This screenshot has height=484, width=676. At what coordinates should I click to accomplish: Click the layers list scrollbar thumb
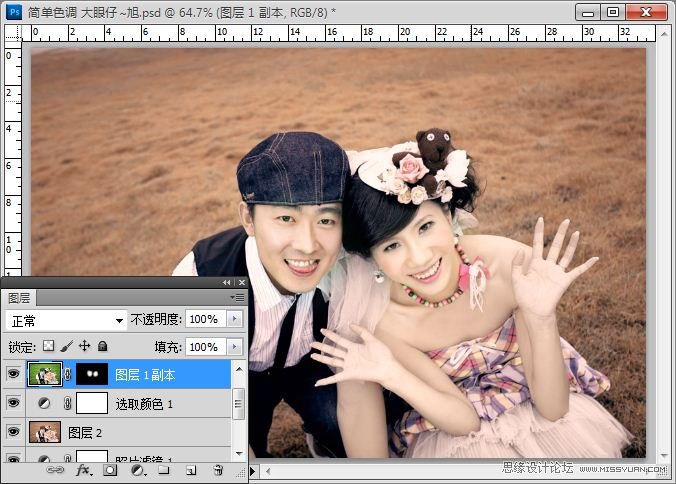tap(238, 404)
